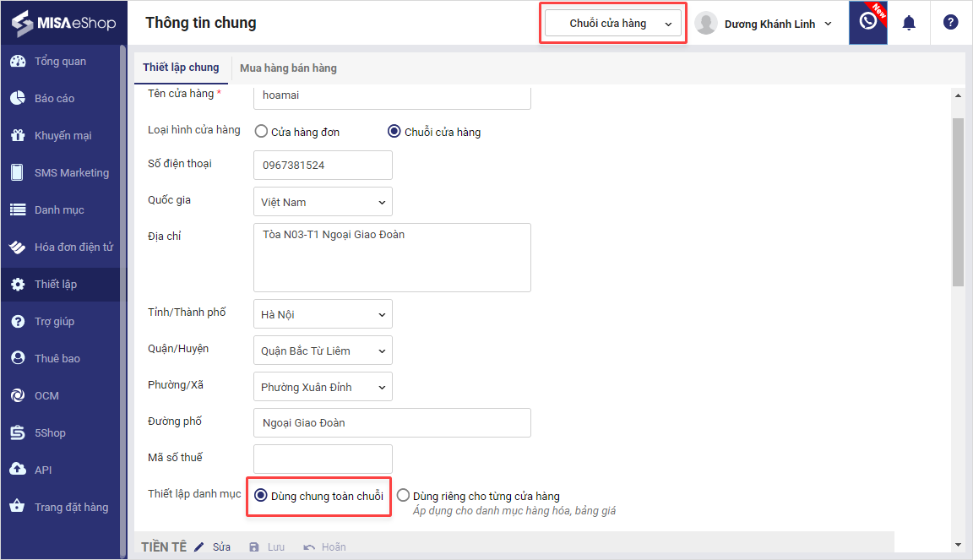Open the Danh mục menu item
This screenshot has width=973, height=560.
(x=59, y=210)
